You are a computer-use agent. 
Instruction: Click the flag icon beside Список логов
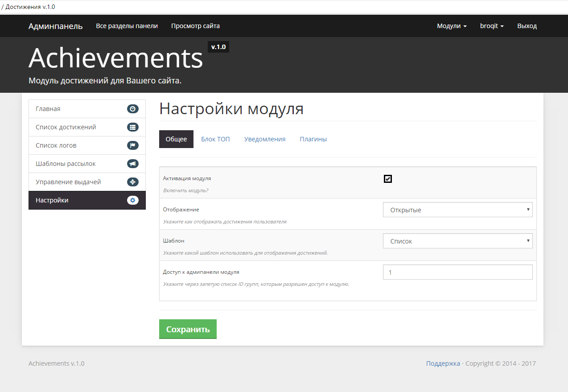tap(133, 145)
